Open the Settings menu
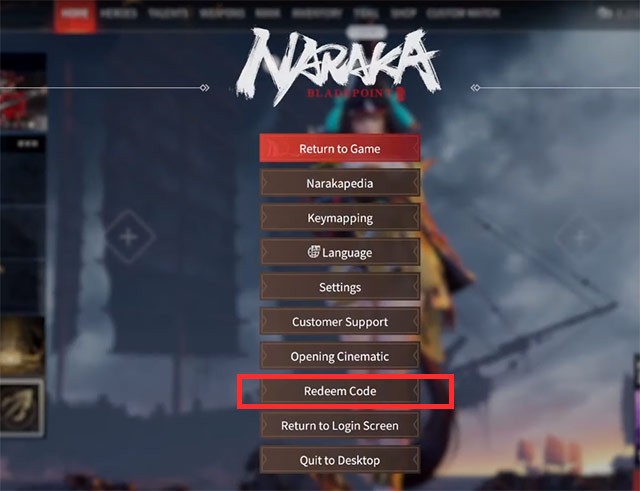This screenshot has height=491, width=640. click(x=340, y=287)
